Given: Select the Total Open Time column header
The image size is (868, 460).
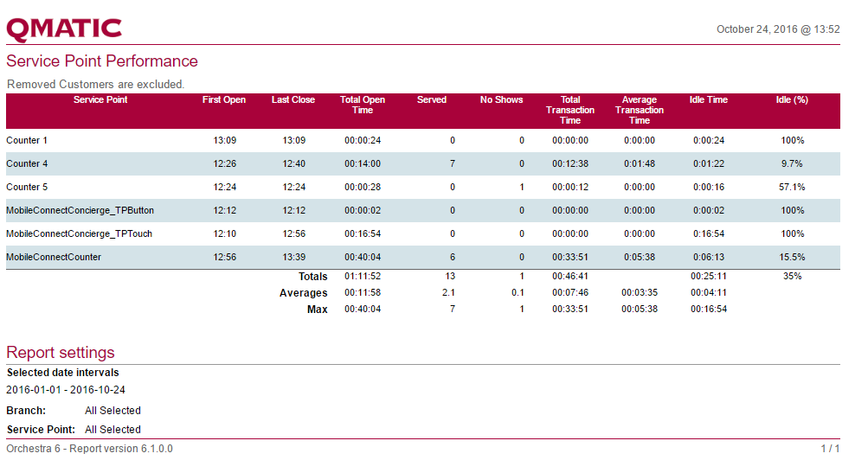Looking at the screenshot, I should click(x=363, y=105).
